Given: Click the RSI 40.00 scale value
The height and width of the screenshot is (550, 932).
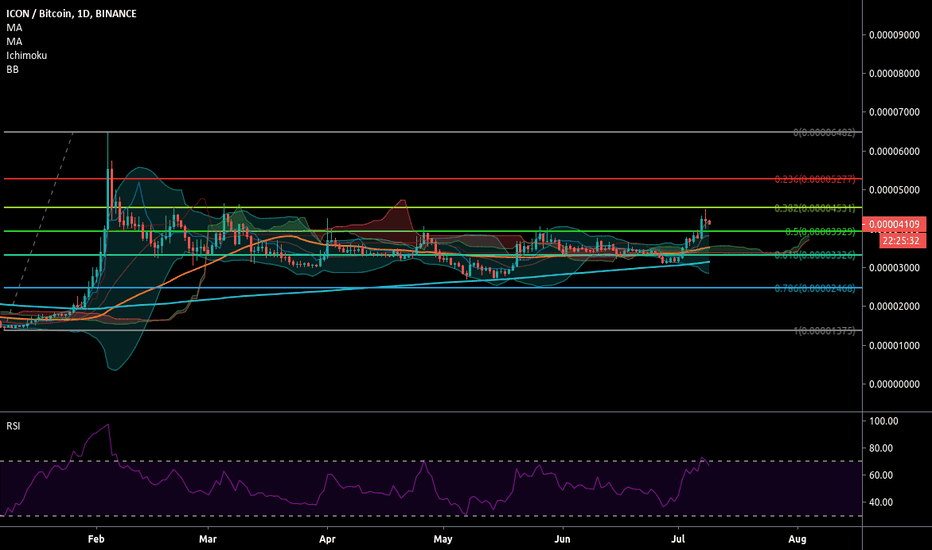Looking at the screenshot, I should 881,502.
